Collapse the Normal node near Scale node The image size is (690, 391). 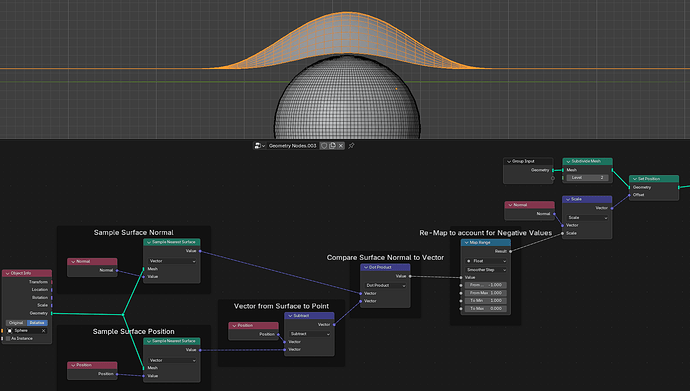click(x=510, y=205)
